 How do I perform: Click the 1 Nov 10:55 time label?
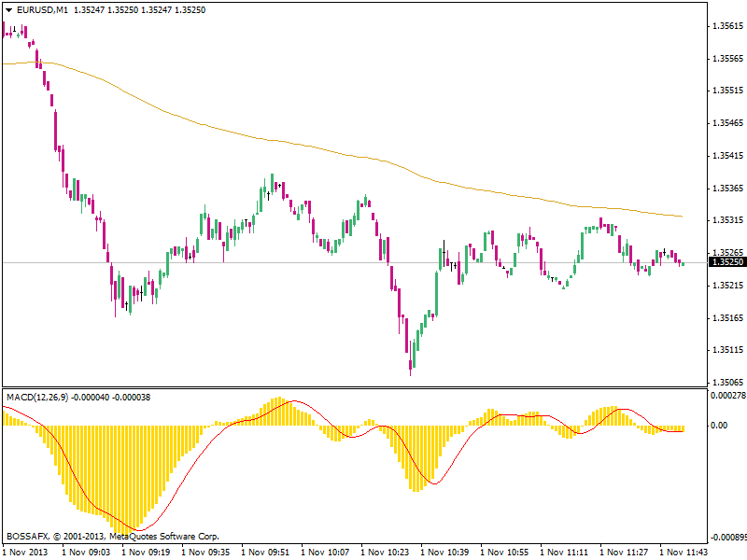click(x=504, y=553)
